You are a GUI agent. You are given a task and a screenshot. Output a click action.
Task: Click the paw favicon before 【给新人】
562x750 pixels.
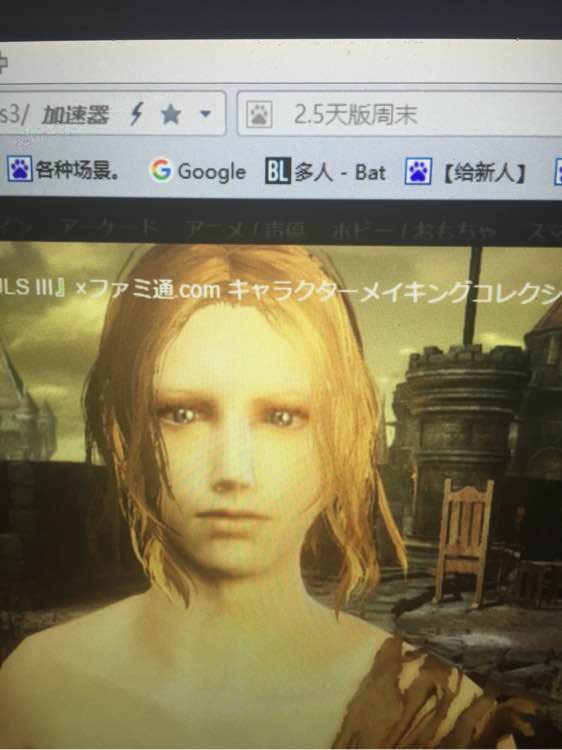point(418,172)
